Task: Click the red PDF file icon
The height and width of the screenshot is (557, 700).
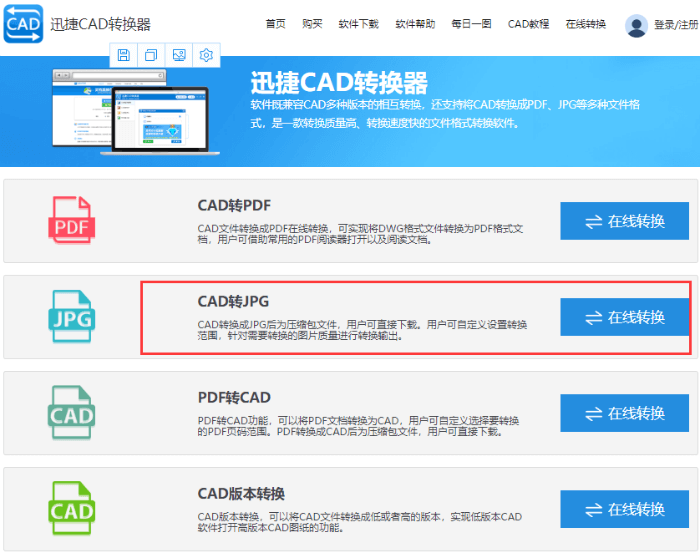Action: 71,220
